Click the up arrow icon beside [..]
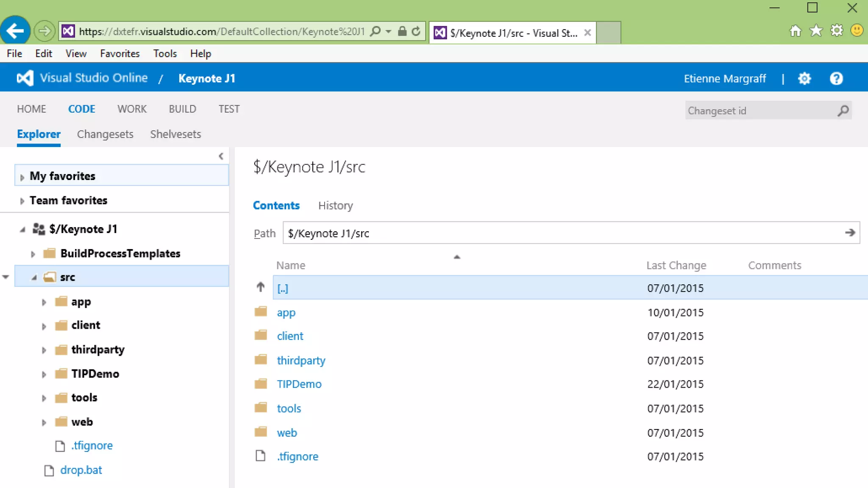Image resolution: width=868 pixels, height=488 pixels. [x=261, y=288]
